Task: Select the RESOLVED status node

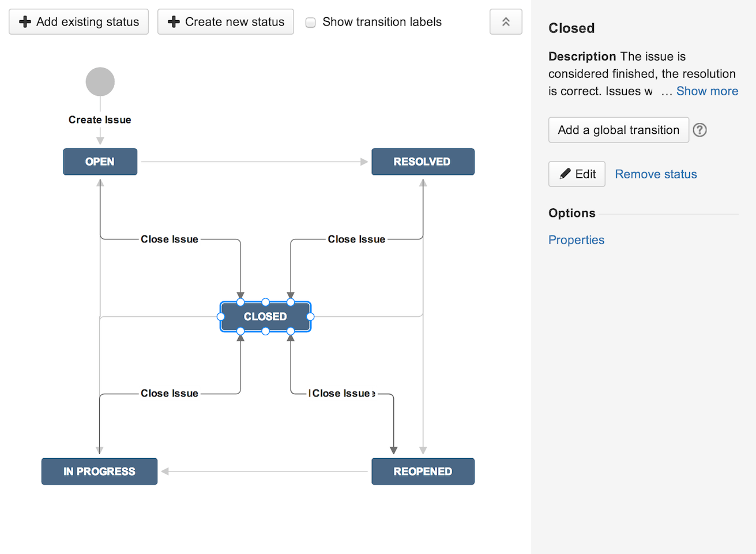Action: pyautogui.click(x=423, y=162)
